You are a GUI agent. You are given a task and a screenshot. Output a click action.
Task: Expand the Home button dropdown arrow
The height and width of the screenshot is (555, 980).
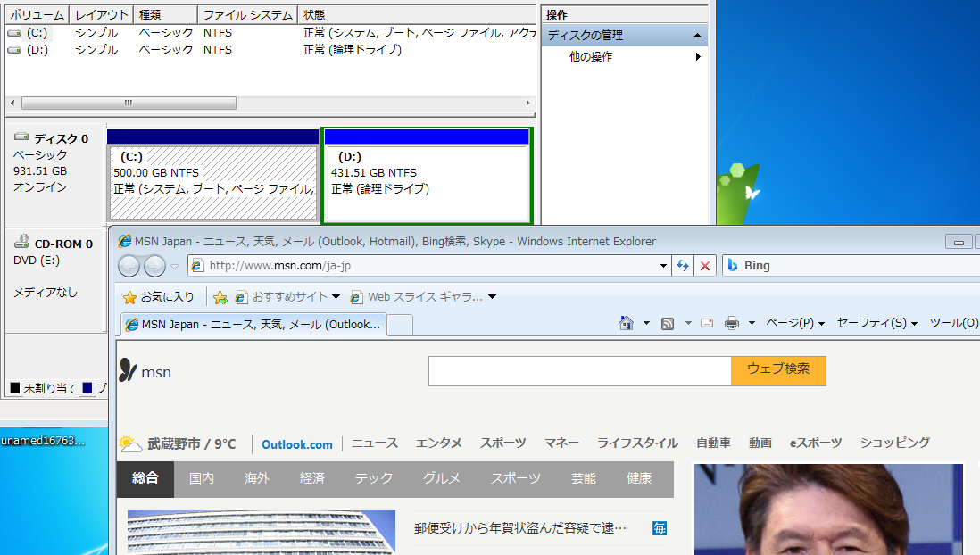pos(646,323)
